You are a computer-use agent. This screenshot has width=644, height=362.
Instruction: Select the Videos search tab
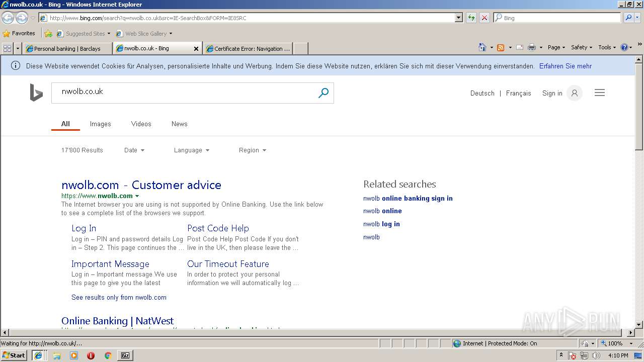coord(141,124)
